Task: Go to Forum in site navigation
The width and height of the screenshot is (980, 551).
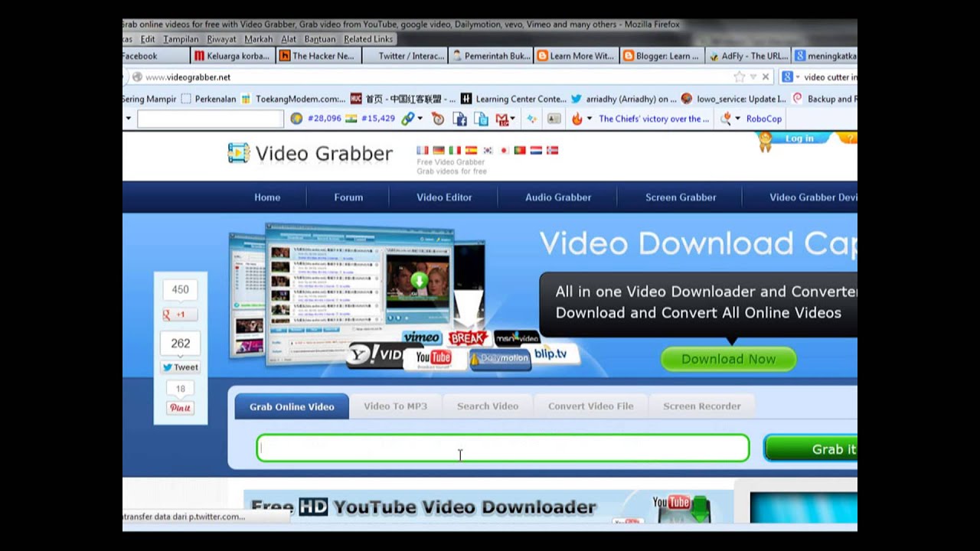Action: point(348,197)
